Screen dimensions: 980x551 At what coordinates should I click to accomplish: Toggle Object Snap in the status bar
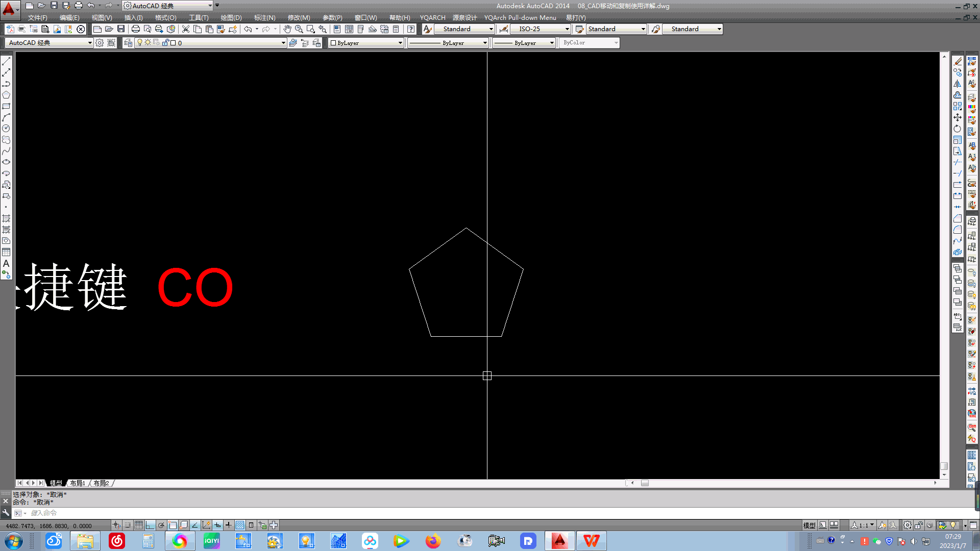pyautogui.click(x=173, y=525)
